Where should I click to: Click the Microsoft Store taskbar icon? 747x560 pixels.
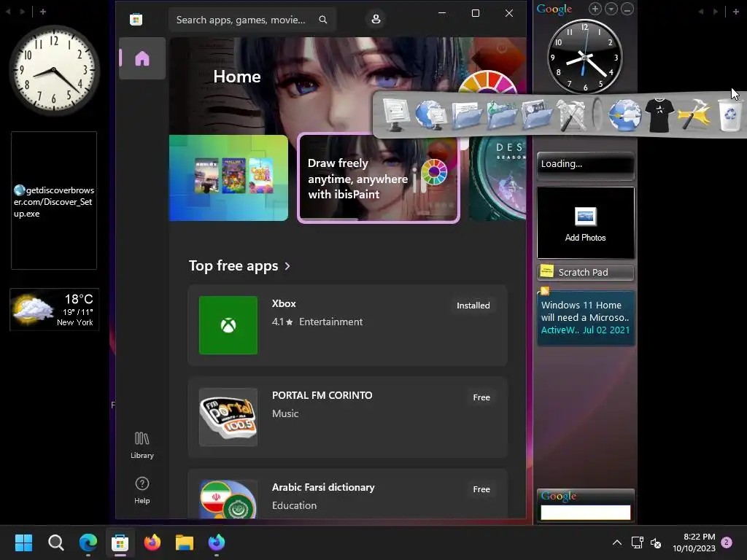click(120, 542)
